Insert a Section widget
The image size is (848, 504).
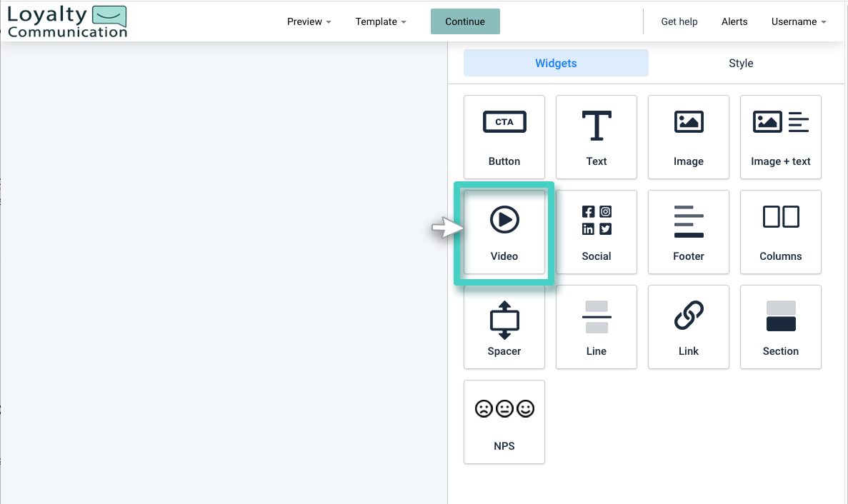pyautogui.click(x=780, y=328)
